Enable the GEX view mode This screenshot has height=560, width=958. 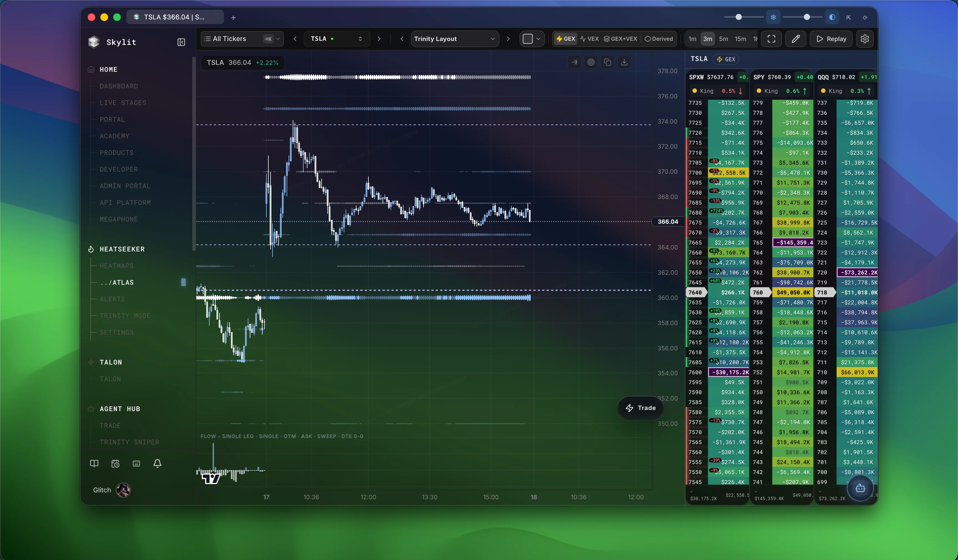[565, 39]
